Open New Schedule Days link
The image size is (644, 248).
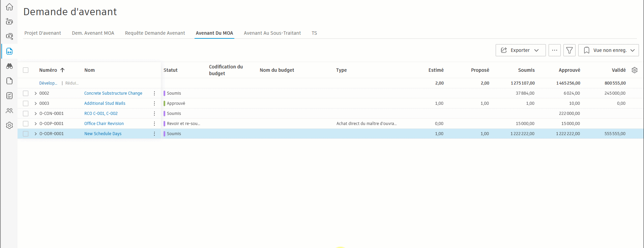click(103, 134)
